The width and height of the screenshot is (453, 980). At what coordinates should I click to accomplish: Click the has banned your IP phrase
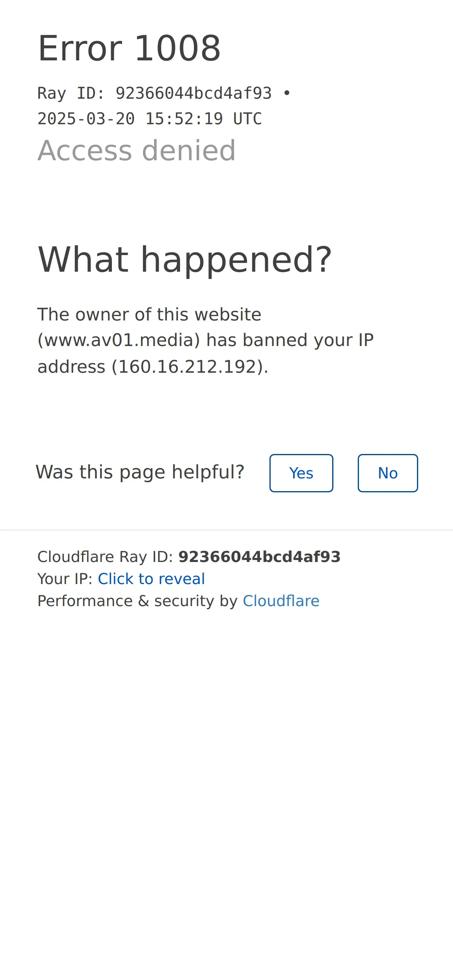click(290, 340)
